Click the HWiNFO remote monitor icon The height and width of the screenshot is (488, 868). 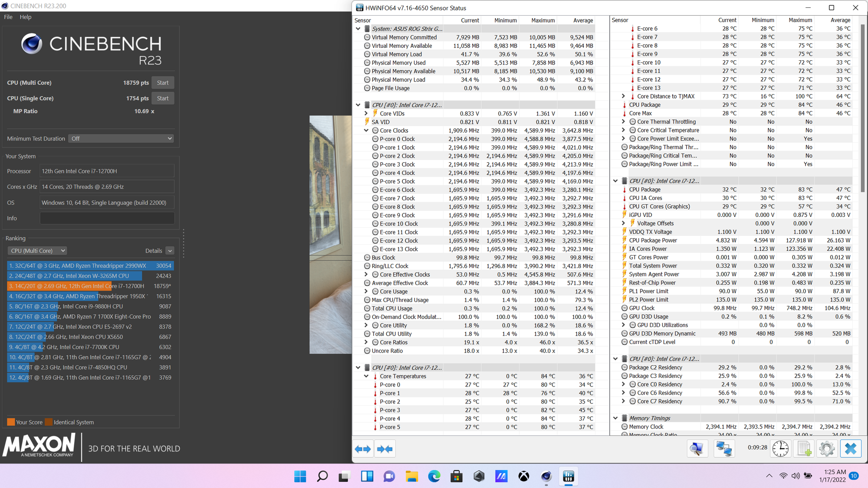click(697, 449)
